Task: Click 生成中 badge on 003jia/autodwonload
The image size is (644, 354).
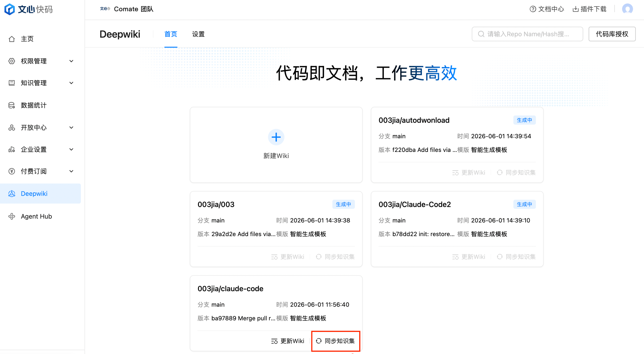Action: 524,120
